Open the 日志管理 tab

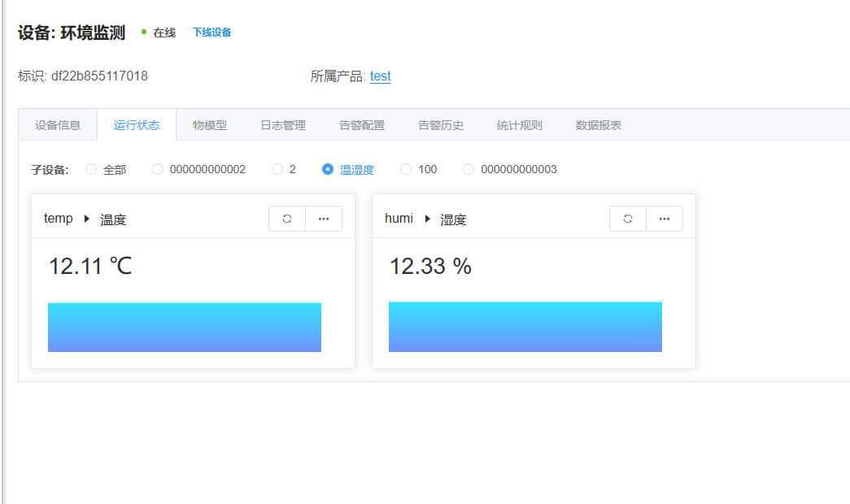(283, 125)
